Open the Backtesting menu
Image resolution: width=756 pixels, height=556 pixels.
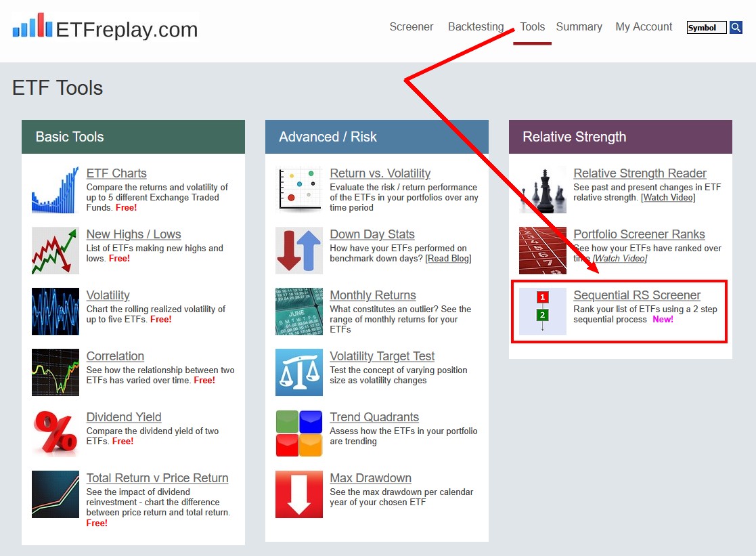pos(476,26)
